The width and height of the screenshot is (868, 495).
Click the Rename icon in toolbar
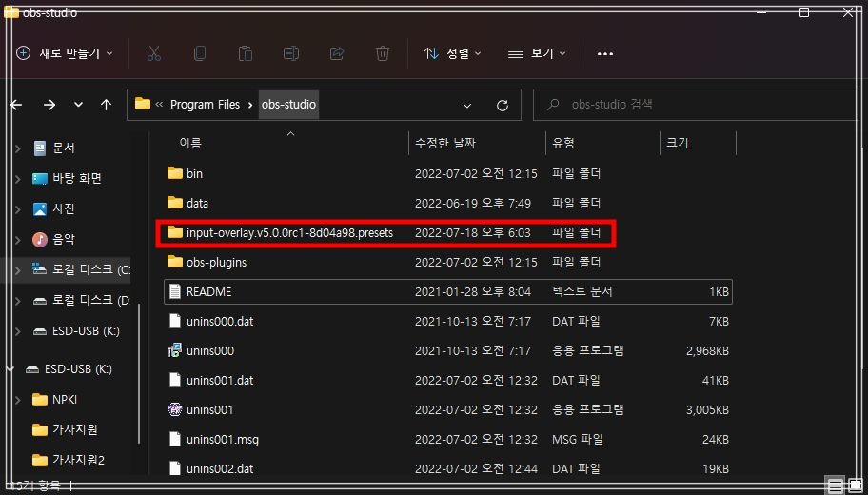coord(291,53)
